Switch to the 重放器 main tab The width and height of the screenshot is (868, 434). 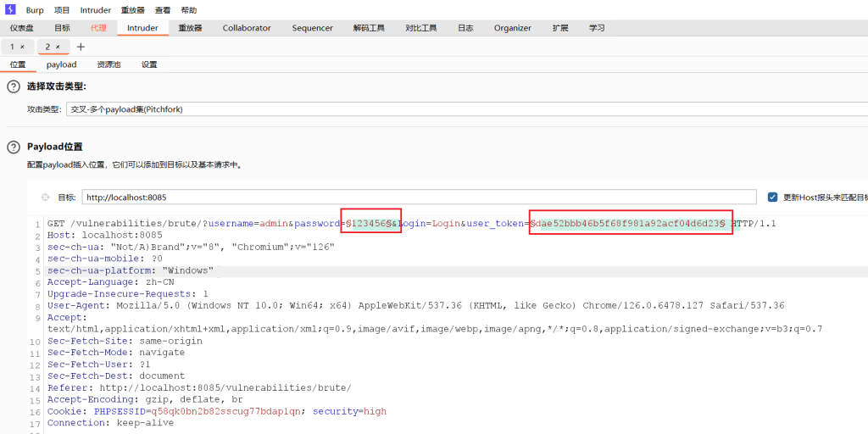(190, 28)
